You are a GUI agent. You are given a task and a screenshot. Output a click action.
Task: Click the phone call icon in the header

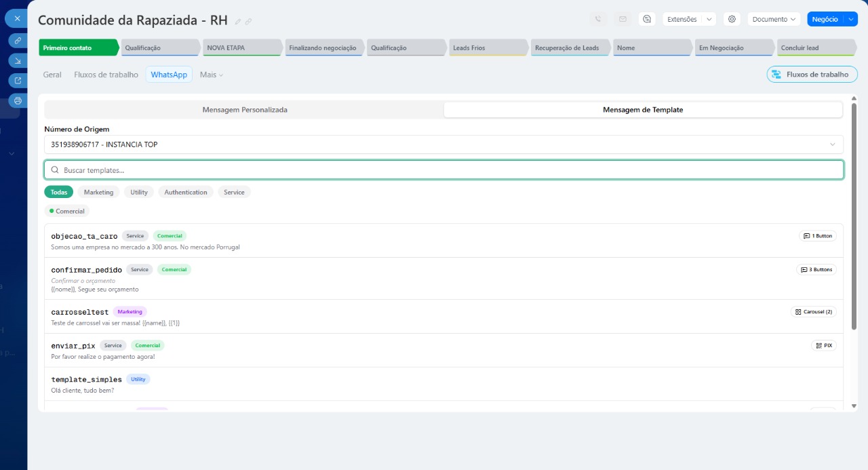tap(598, 19)
